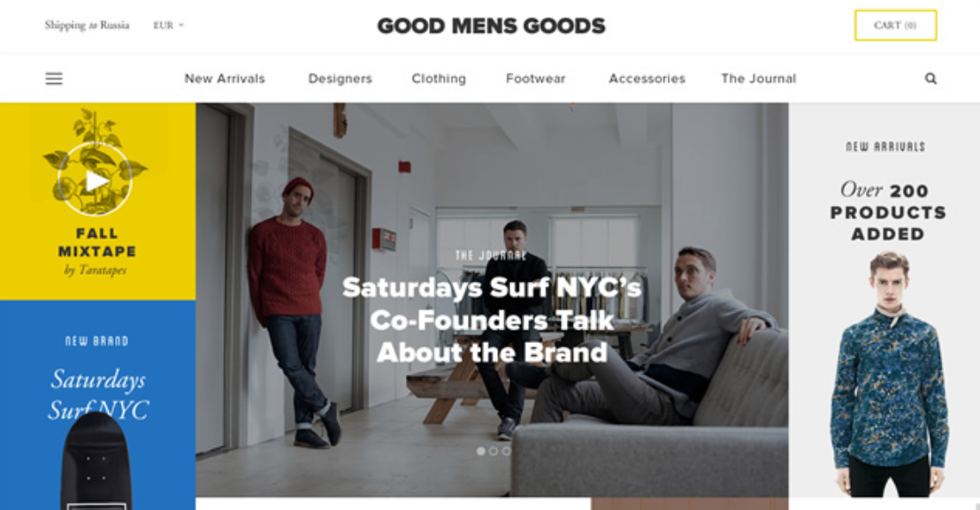
Task: Click the Good Mens Goods logo
Action: [491, 26]
